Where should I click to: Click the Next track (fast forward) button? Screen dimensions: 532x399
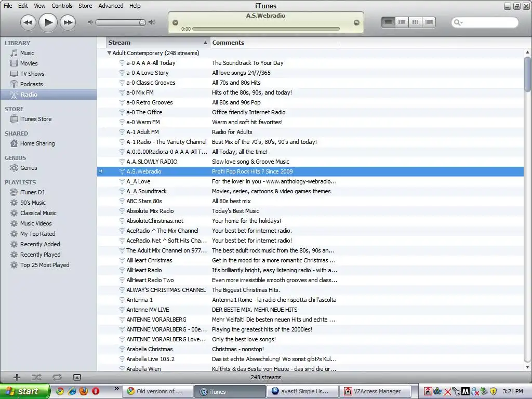pos(68,23)
